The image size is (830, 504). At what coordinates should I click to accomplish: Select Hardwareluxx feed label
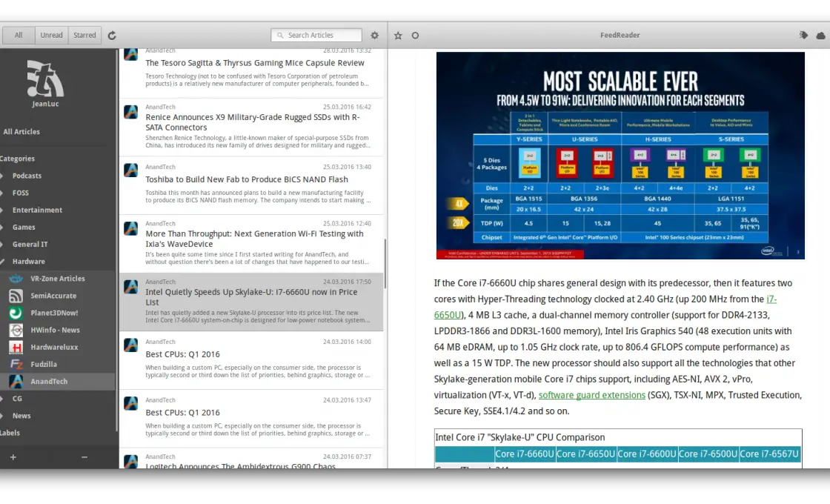[54, 348]
